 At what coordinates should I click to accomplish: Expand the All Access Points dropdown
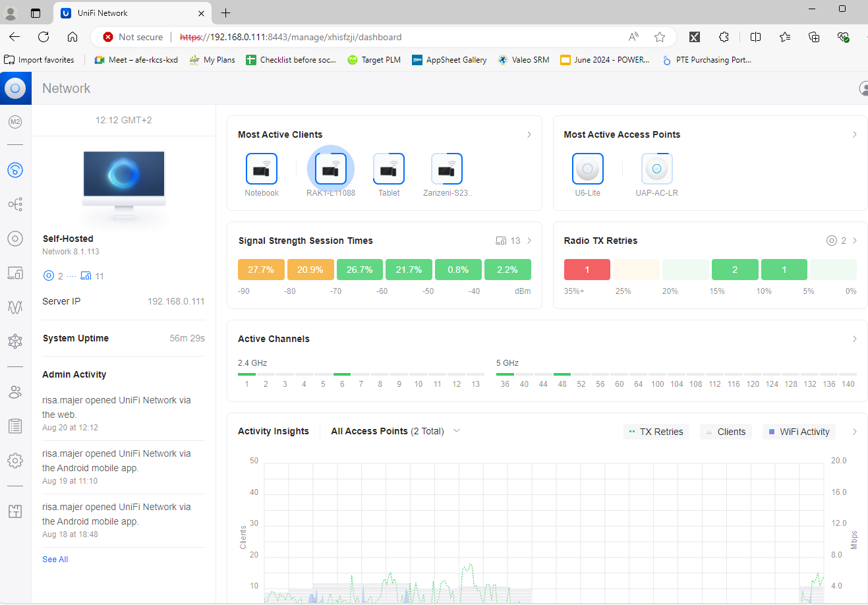click(395, 431)
